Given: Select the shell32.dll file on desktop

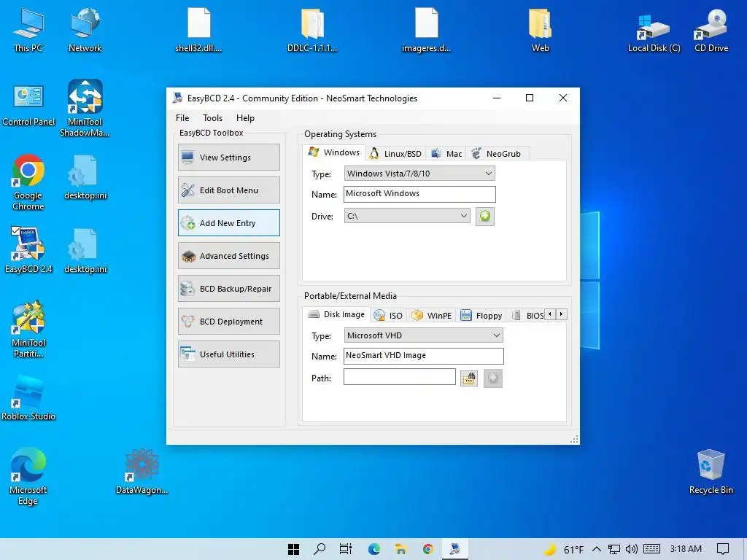Looking at the screenshot, I should coord(198,31).
